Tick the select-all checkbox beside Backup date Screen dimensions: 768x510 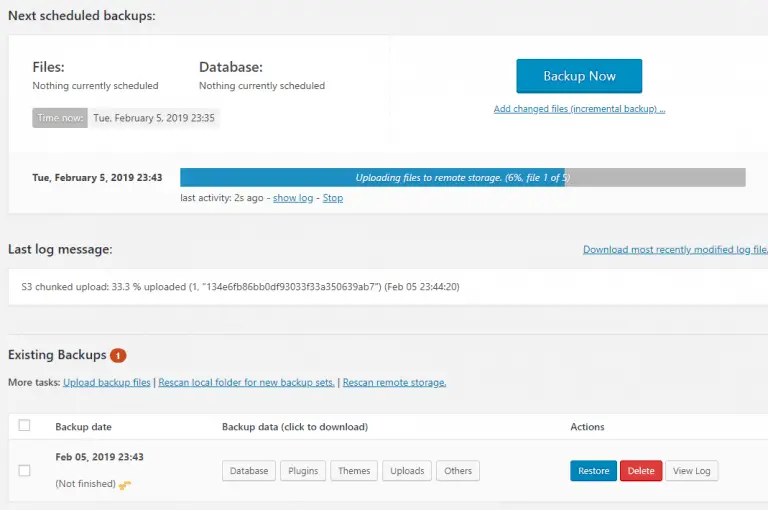click(24, 425)
